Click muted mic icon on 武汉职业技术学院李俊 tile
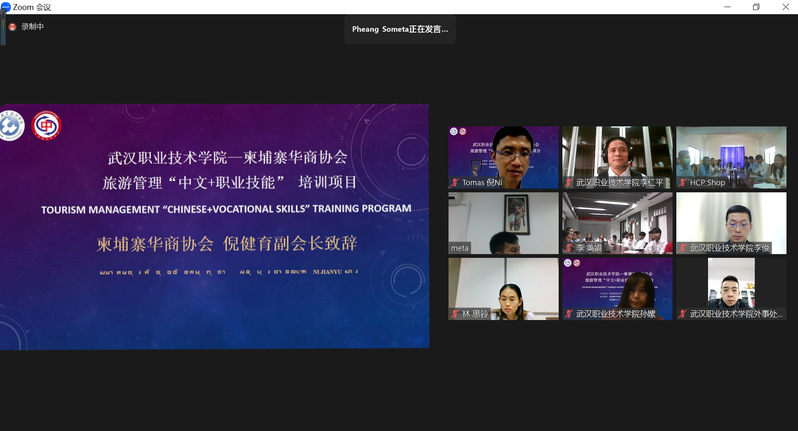Viewport: 798px width, 431px height. (683, 248)
